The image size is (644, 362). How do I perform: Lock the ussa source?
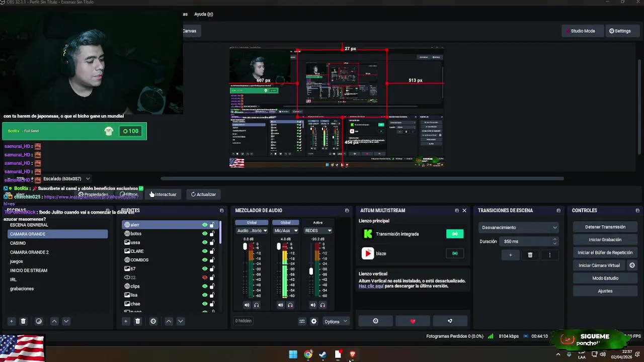click(x=212, y=242)
